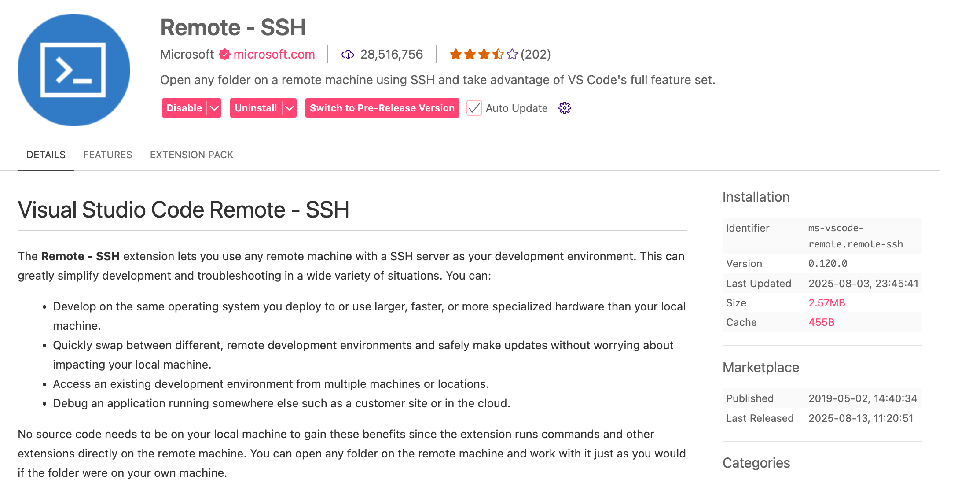Select the Details tab

(46, 155)
